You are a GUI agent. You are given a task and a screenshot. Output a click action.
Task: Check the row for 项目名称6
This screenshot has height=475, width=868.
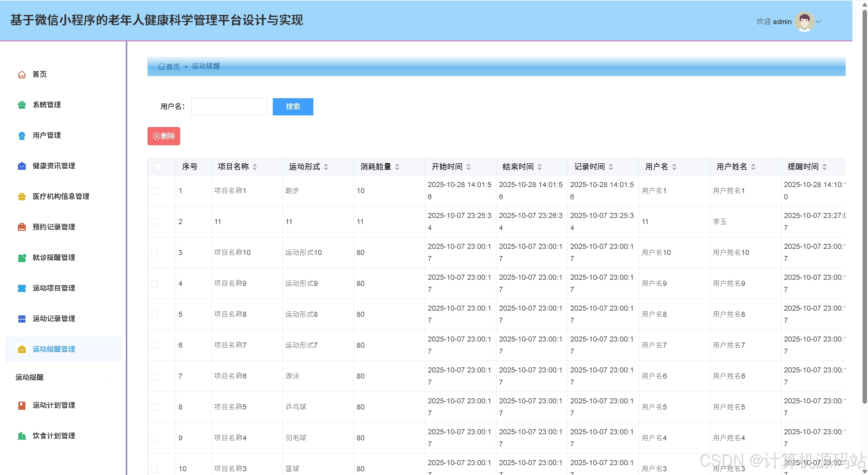click(x=154, y=376)
